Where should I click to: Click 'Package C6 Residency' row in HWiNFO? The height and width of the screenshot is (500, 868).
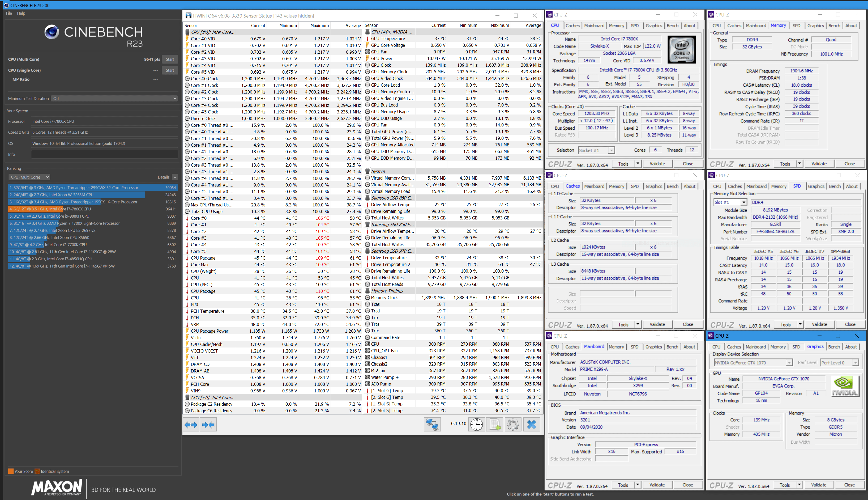pos(273,411)
